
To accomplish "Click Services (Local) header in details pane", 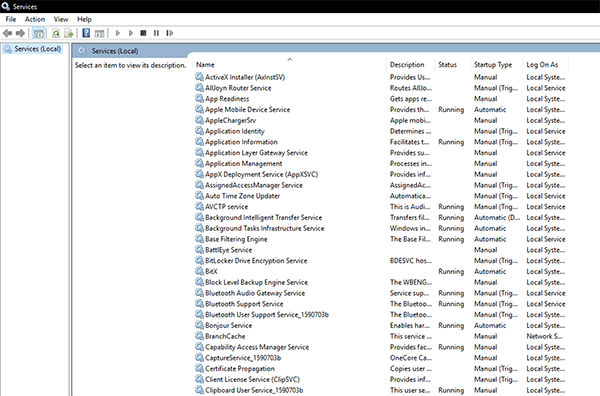I will click(x=115, y=51).
